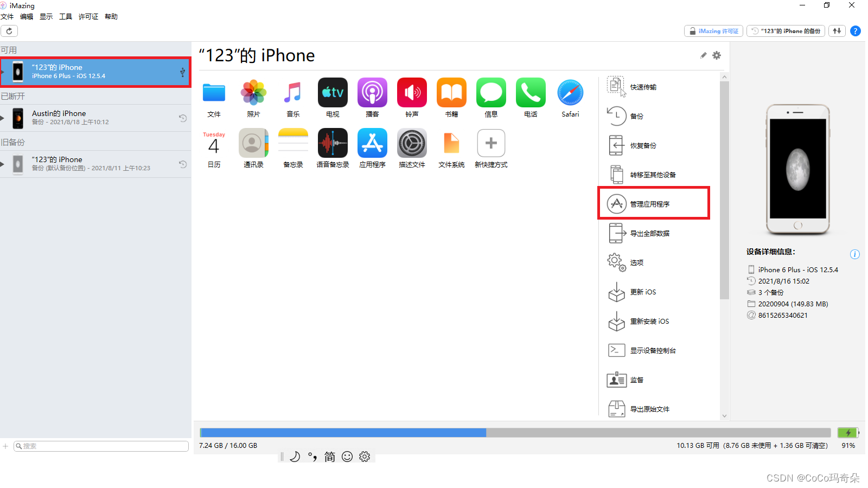Click iMazing 许可证 license button
The height and width of the screenshot is (488, 868).
coord(713,31)
